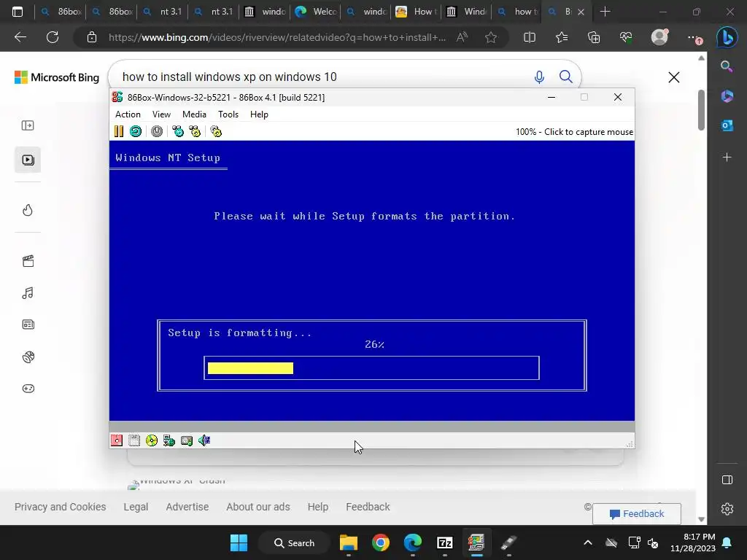
Task: Click the network status bar icon
Action: click(169, 440)
